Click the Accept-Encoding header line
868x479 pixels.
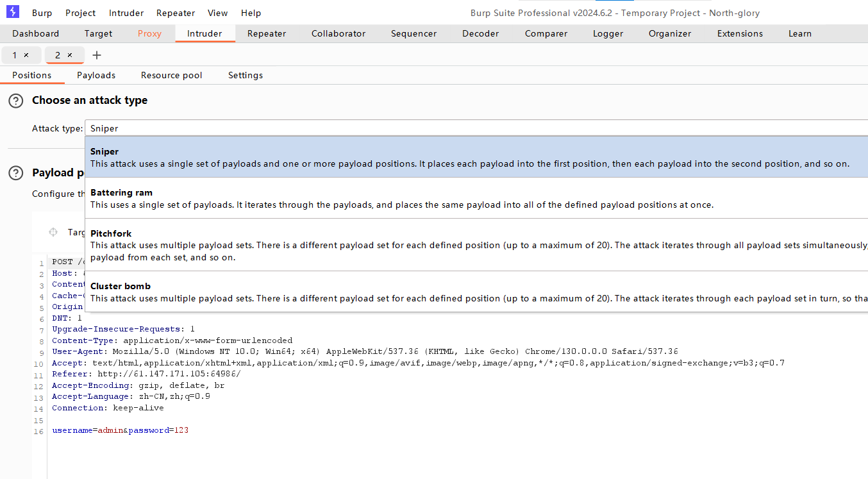pos(138,385)
